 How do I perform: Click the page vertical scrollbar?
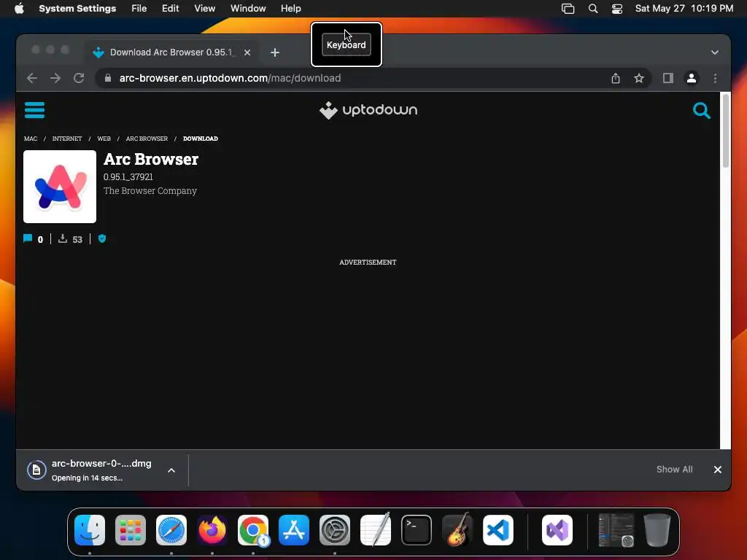pos(725,131)
